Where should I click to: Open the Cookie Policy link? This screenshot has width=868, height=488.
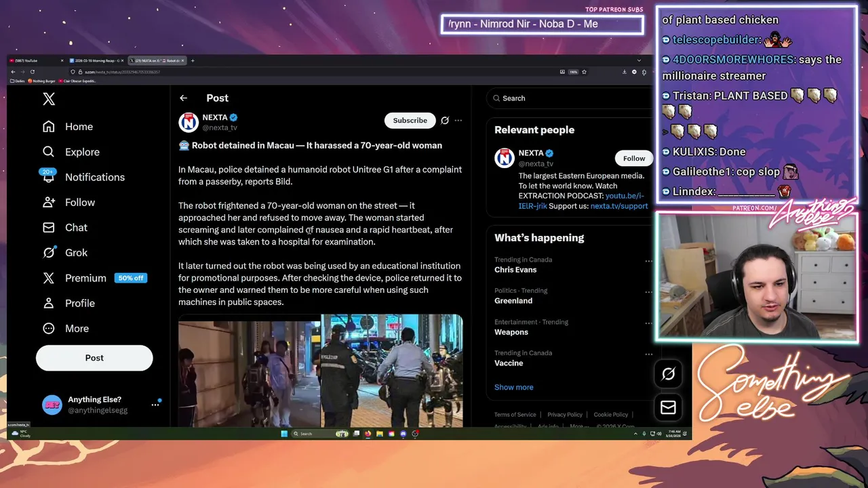point(611,415)
